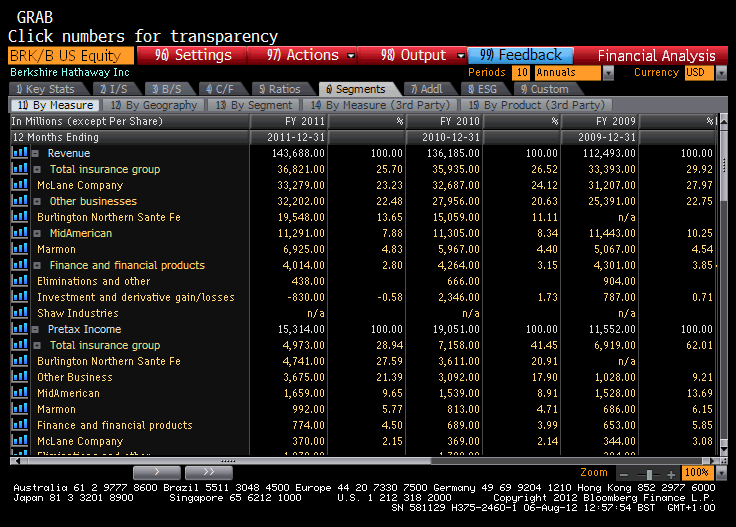Switch to the Ratios tab
Screen dimensions: 736x527
tap(280, 89)
